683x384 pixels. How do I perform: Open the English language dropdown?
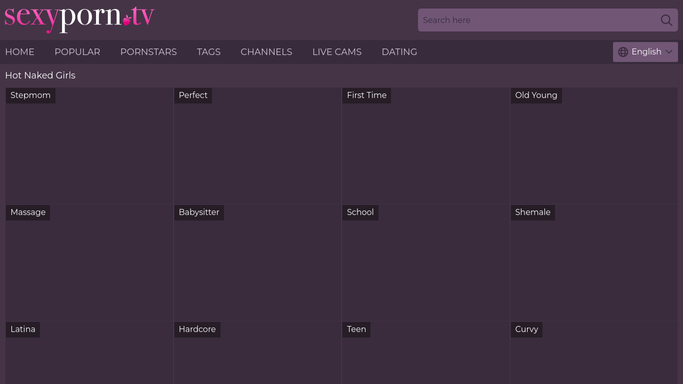click(x=645, y=52)
